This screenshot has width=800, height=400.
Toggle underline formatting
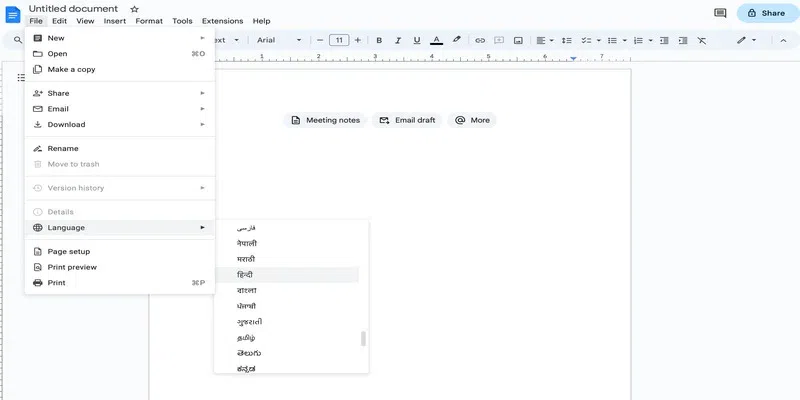[417, 40]
